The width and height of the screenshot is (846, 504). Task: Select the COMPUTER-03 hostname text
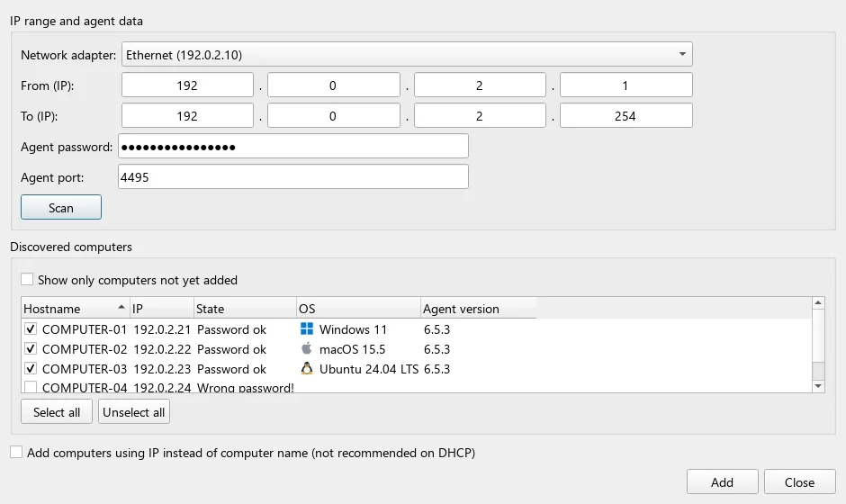(x=85, y=370)
